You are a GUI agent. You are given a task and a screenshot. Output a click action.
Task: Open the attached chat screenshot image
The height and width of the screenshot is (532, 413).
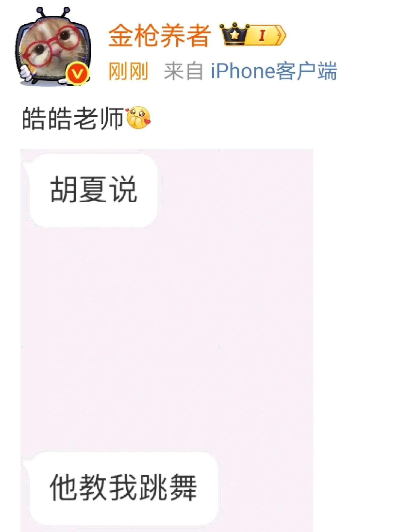167,340
